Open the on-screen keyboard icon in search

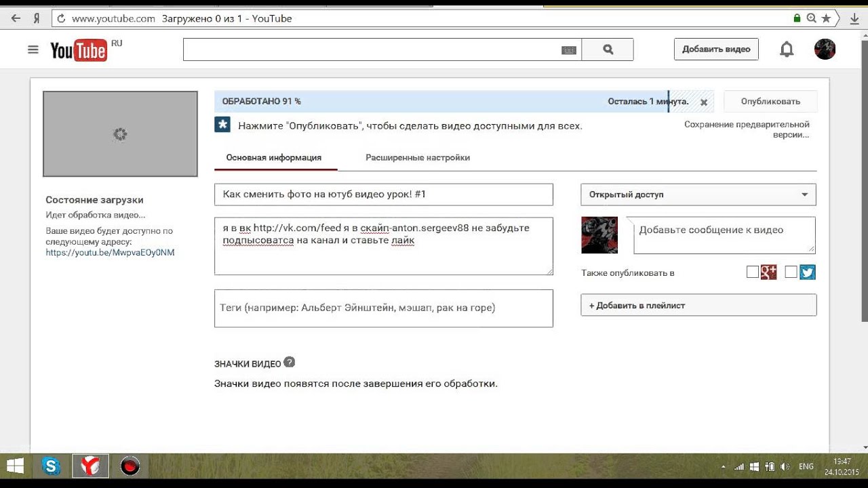point(569,50)
